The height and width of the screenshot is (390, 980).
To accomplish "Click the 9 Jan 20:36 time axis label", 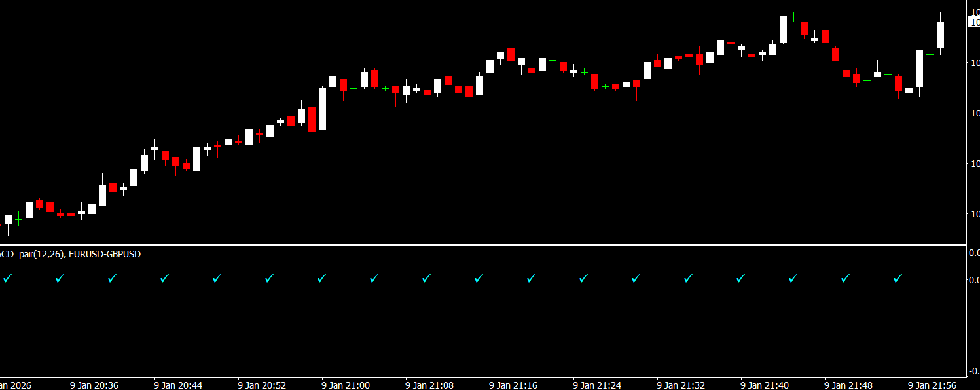I will (x=94, y=385).
